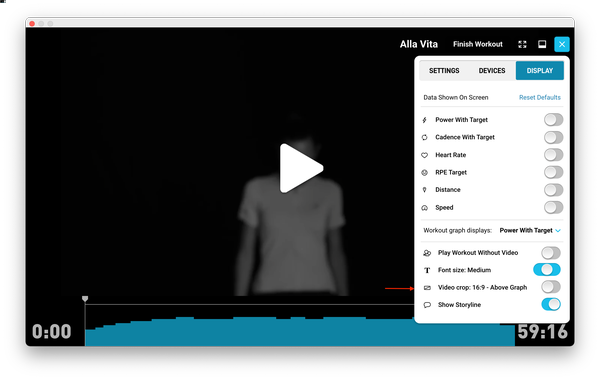Image resolution: width=600 pixels, height=380 pixels.
Task: Click the heart icon beside Heart Rate
Action: point(424,155)
